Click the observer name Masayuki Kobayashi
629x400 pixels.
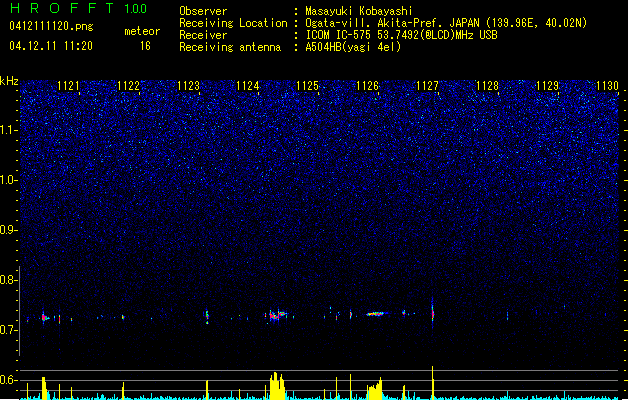[x=359, y=11]
